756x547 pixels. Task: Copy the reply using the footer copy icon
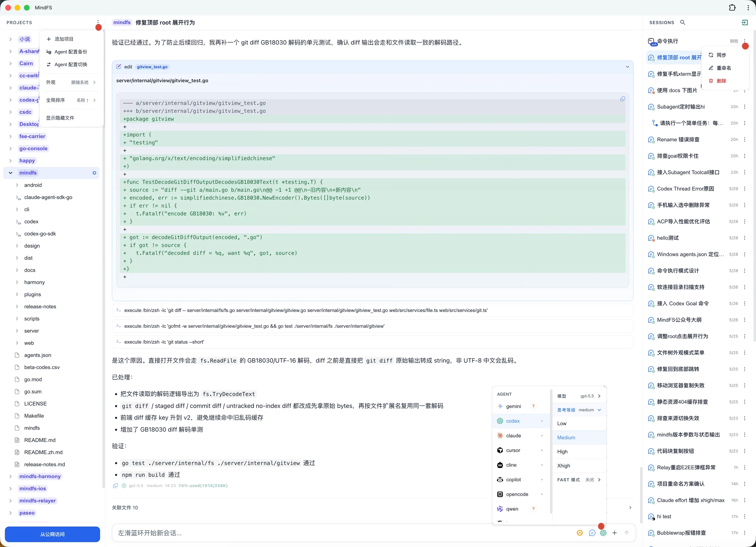coord(115,485)
